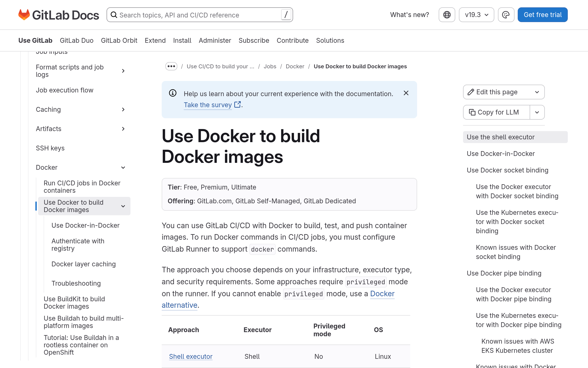Open Use Docker-in-Docker sidebar item
Screen dimensions: 588x368
pyautogui.click(x=85, y=225)
